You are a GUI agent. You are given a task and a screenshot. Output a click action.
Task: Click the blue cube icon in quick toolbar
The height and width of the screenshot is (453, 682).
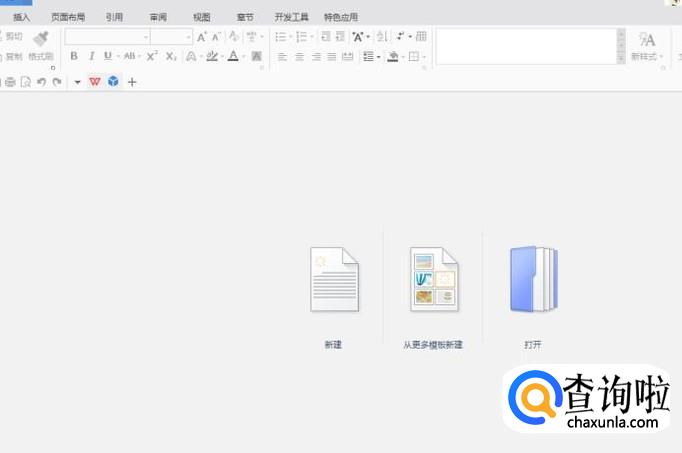click(113, 82)
